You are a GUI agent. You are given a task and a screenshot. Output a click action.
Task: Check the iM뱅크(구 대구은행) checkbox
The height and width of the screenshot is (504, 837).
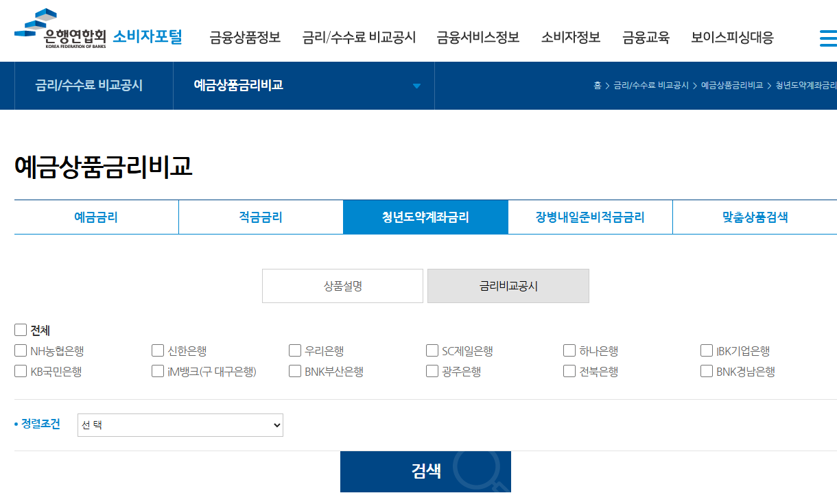[158, 371]
